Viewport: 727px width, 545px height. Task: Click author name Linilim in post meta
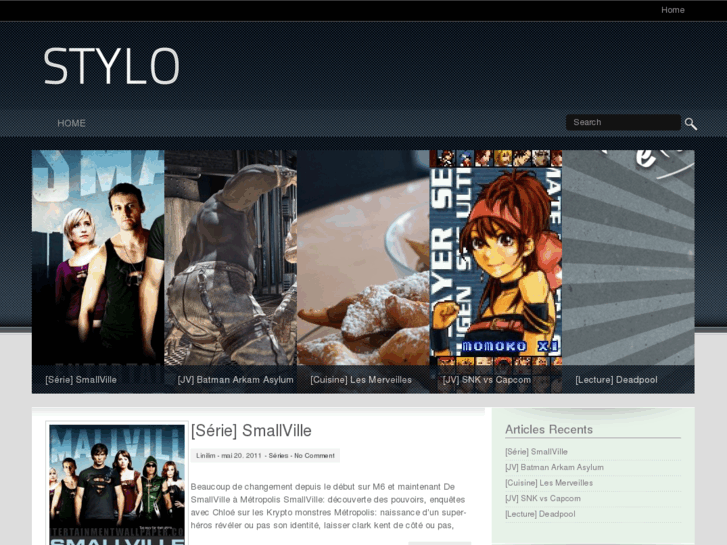click(205, 455)
